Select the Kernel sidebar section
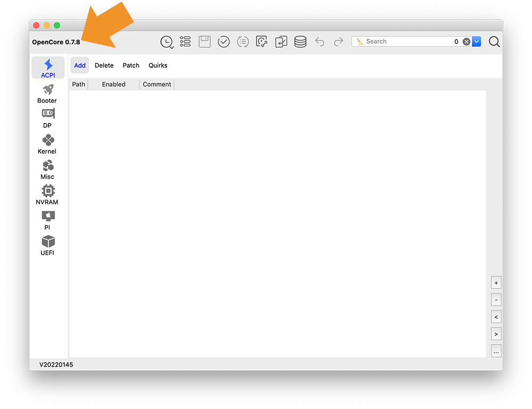Image resolution: width=532 pixels, height=409 pixels. pyautogui.click(x=47, y=144)
